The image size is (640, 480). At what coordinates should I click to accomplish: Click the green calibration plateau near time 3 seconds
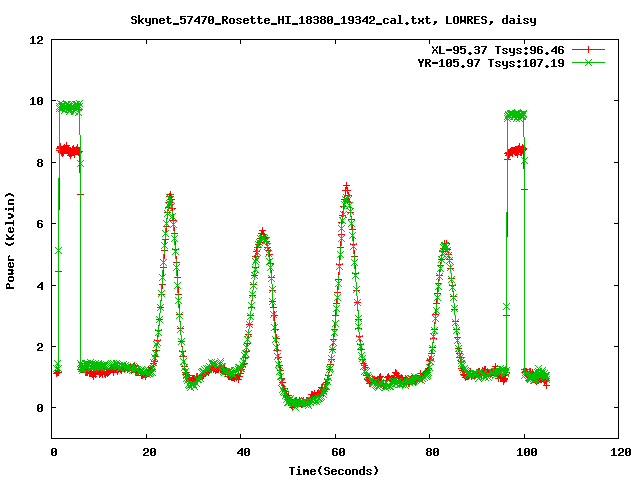coord(70,107)
